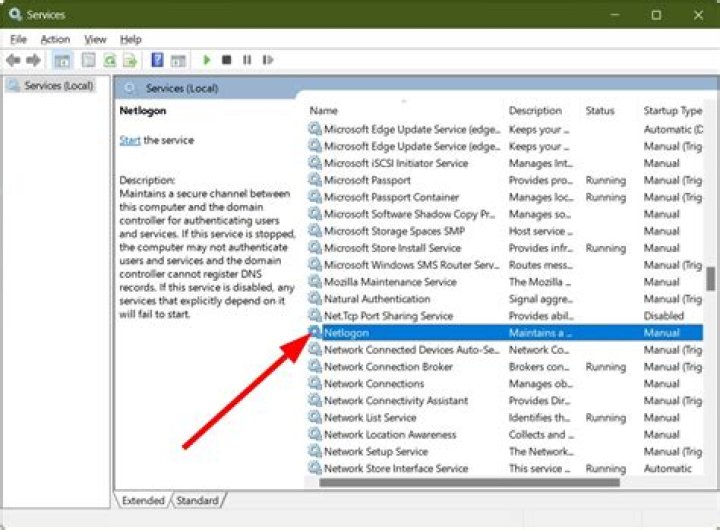Click the Services (Local) pane header
Image resolution: width=720 pixels, height=530 pixels.
181,88
